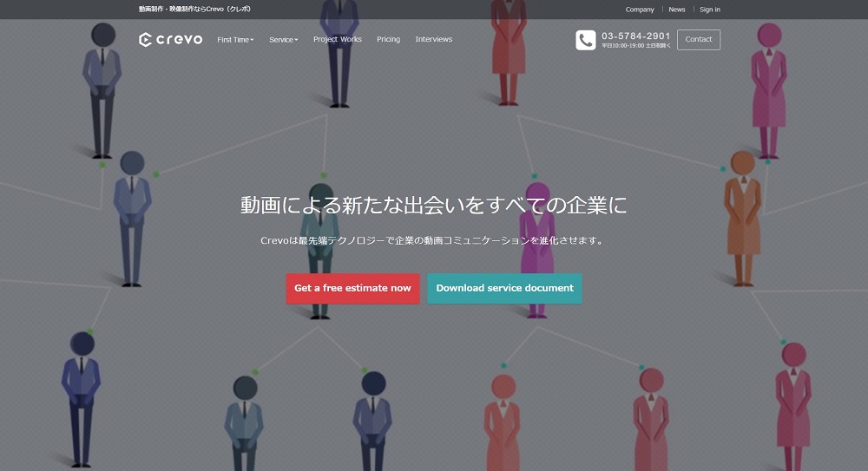Screen dimensions: 868x471
Task: Click the Contact button
Action: [x=699, y=39]
